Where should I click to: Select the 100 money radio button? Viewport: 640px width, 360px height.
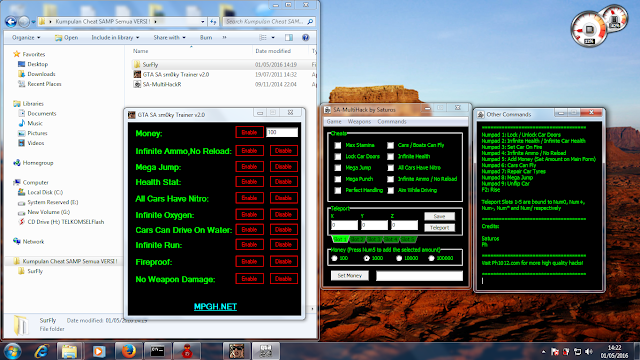coord(335,258)
